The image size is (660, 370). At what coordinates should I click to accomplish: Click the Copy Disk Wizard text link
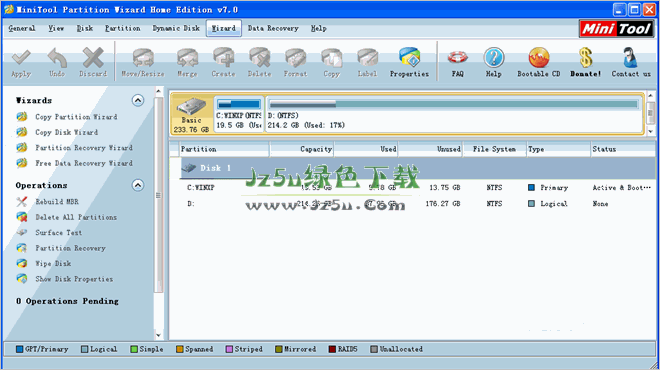point(67,132)
